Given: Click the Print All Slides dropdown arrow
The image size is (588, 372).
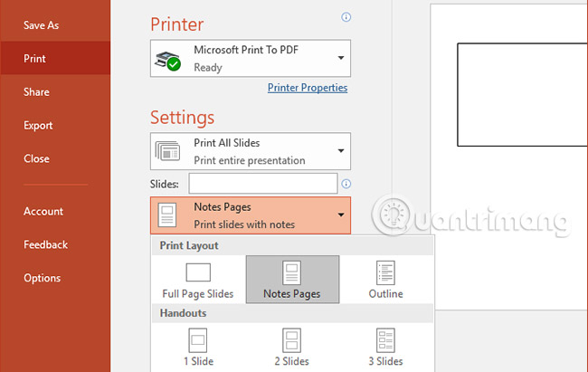Looking at the screenshot, I should pyautogui.click(x=341, y=151).
